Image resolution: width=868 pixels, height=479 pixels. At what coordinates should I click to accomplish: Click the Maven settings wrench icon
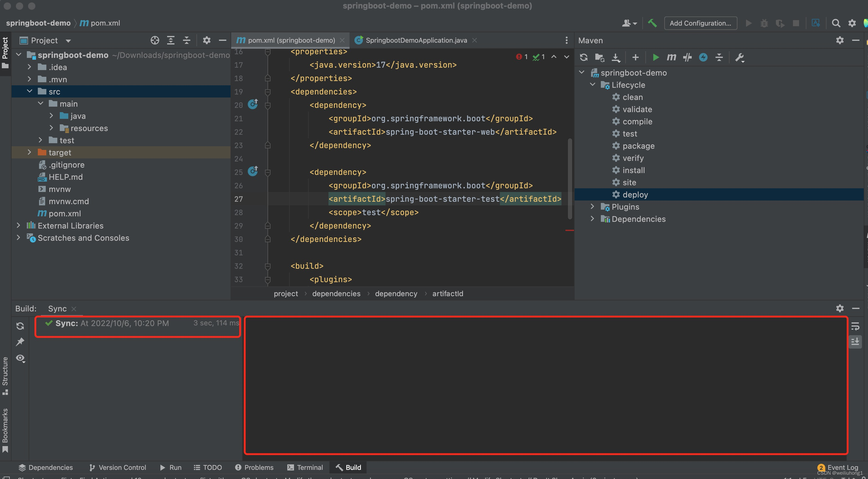(x=740, y=57)
